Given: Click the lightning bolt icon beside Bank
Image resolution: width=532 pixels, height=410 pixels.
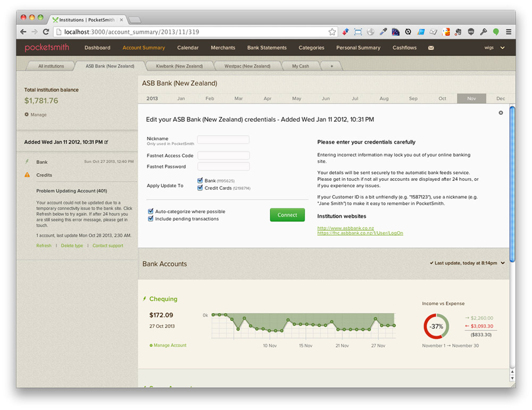Looking at the screenshot, I should click(27, 162).
